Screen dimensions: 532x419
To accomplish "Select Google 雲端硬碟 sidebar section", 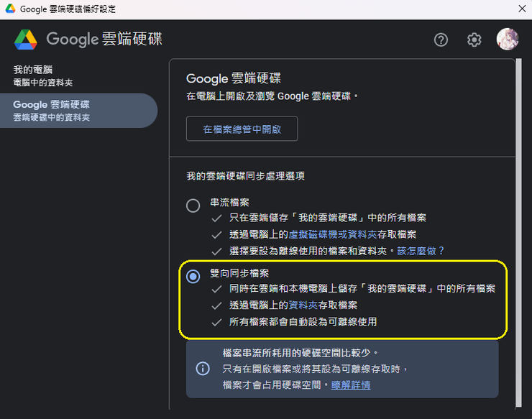I will pyautogui.click(x=78, y=111).
